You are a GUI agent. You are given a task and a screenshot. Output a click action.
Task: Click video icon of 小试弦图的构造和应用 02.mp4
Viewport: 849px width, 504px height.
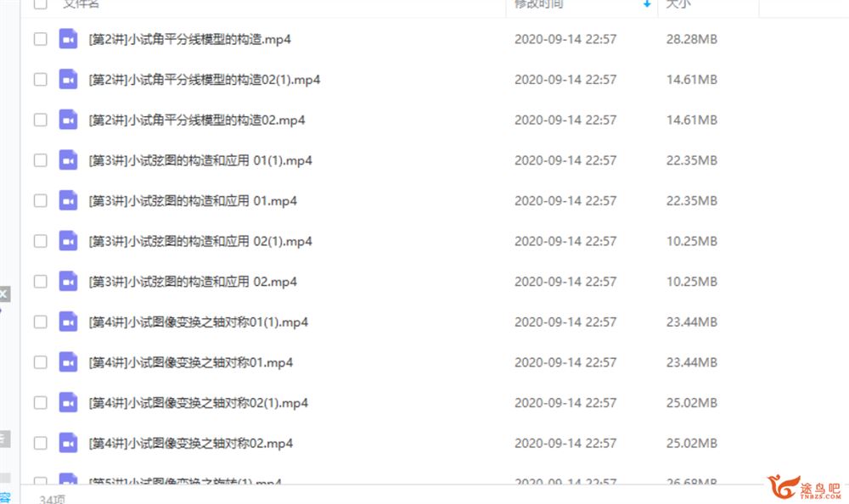point(68,282)
